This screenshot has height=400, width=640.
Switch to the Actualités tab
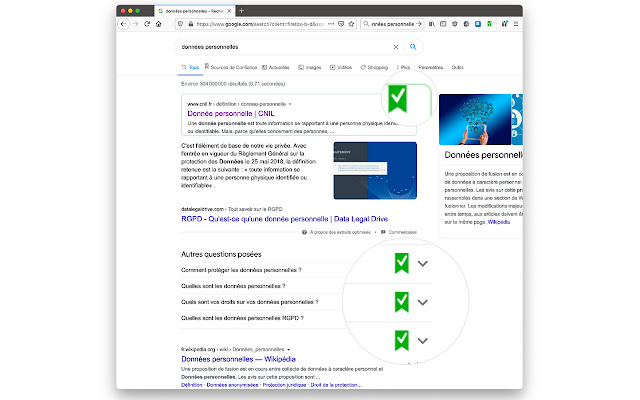pos(276,67)
